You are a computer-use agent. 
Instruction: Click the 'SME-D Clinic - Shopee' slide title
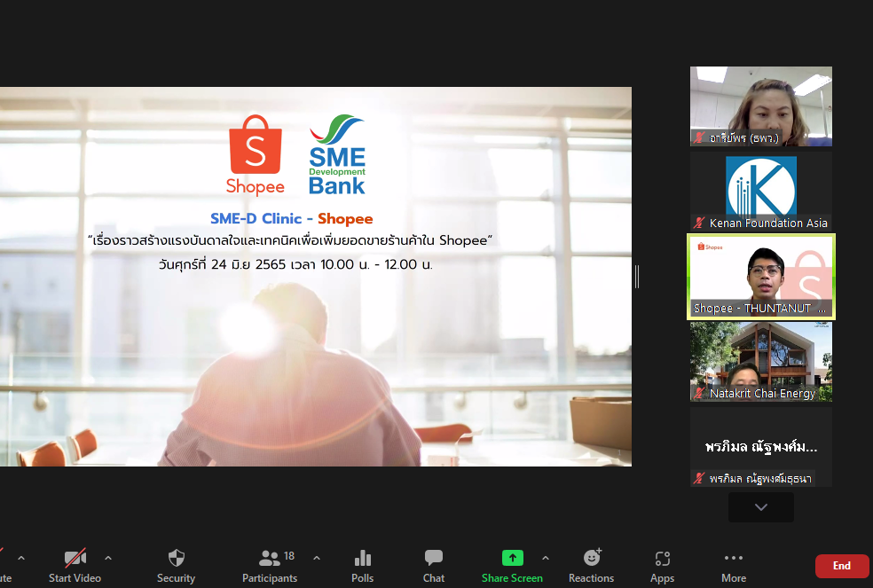pos(292,219)
